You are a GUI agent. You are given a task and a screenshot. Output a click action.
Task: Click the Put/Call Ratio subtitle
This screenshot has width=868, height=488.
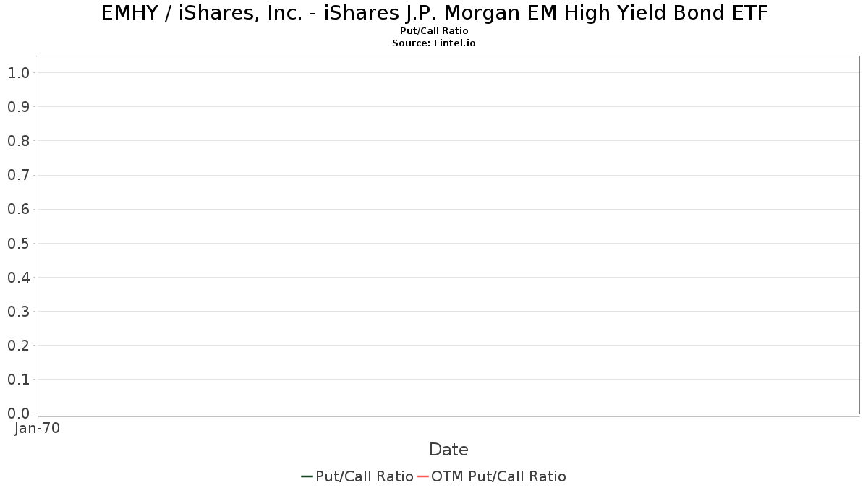coord(434,31)
